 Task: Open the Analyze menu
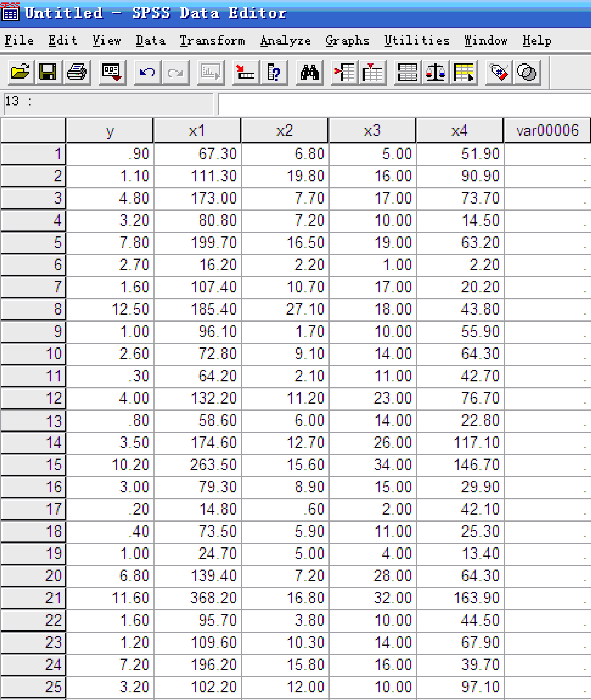coord(285,41)
